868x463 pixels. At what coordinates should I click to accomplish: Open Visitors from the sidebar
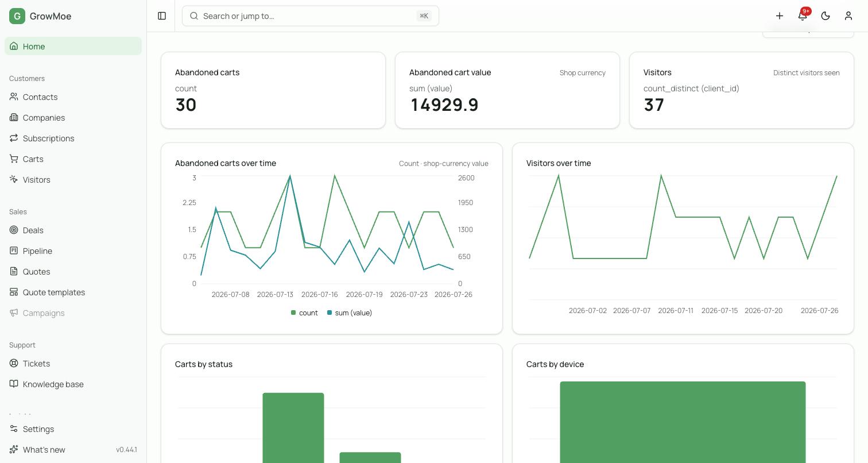[x=73, y=180]
